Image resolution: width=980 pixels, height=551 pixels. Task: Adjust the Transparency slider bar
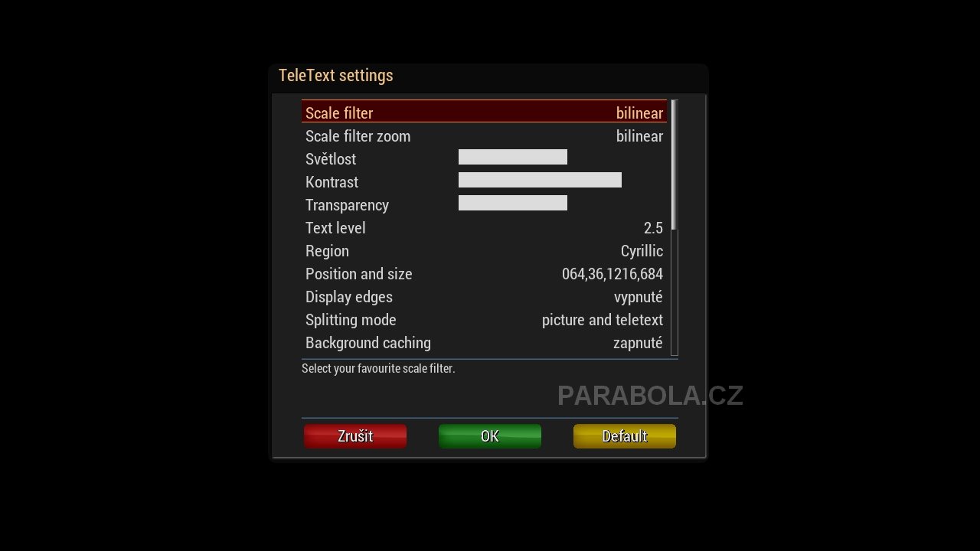pyautogui.click(x=513, y=203)
